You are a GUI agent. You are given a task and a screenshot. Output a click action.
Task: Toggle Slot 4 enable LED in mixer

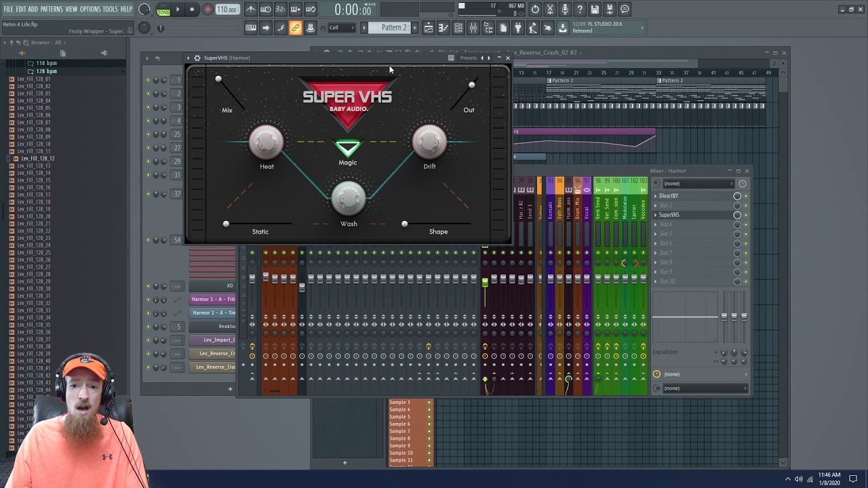pos(746,224)
